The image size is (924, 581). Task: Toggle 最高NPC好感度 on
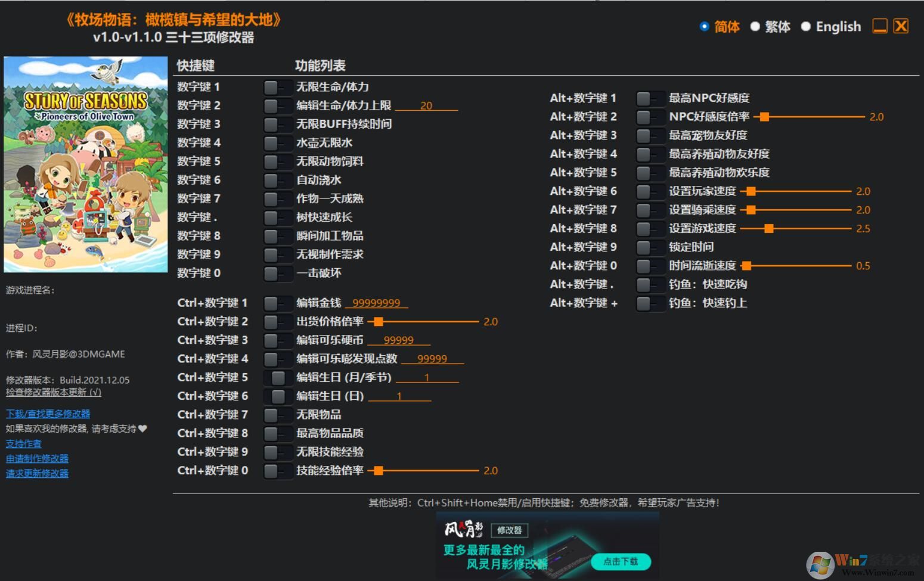650,98
